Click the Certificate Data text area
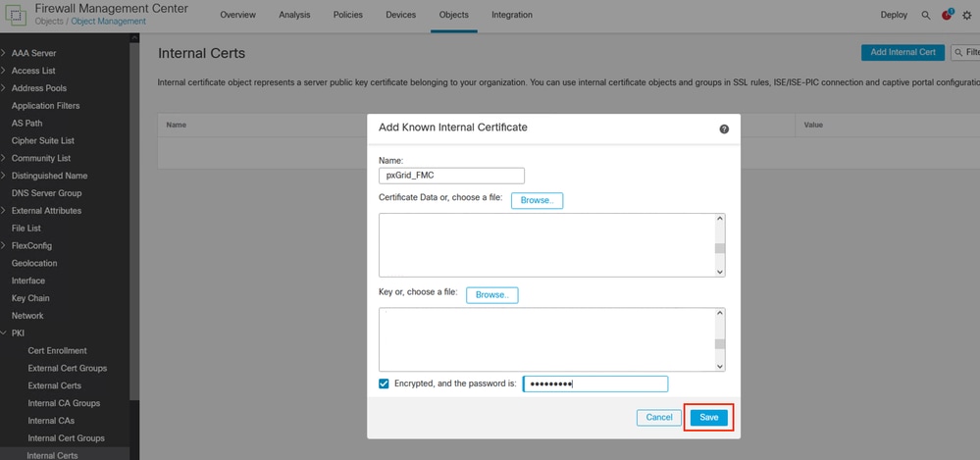Screen dimensions: 980x460 click(x=546, y=245)
